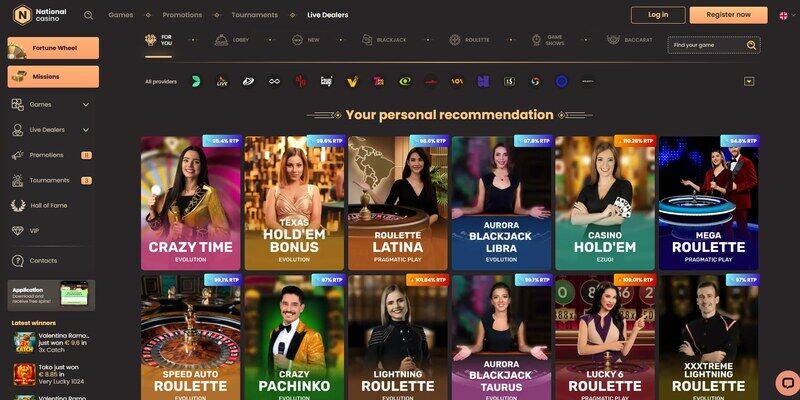Click the 3x Catch winner thumbnail

(24, 342)
